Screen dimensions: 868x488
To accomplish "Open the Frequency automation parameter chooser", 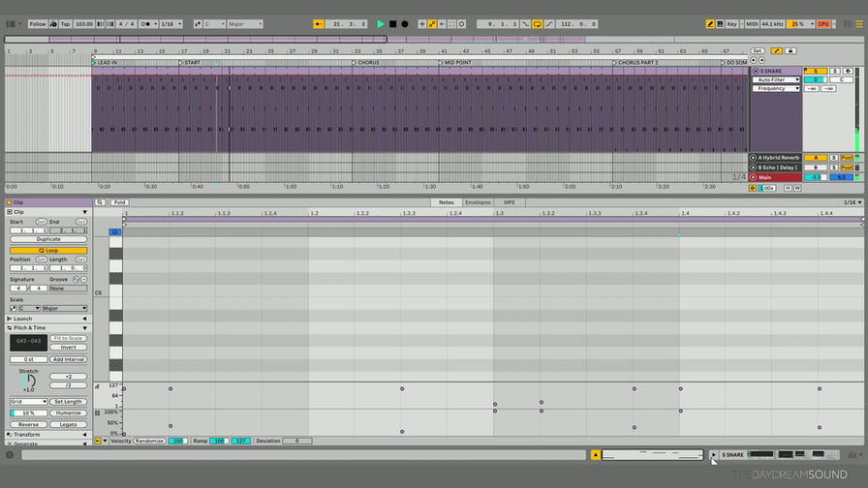I will pyautogui.click(x=776, y=88).
